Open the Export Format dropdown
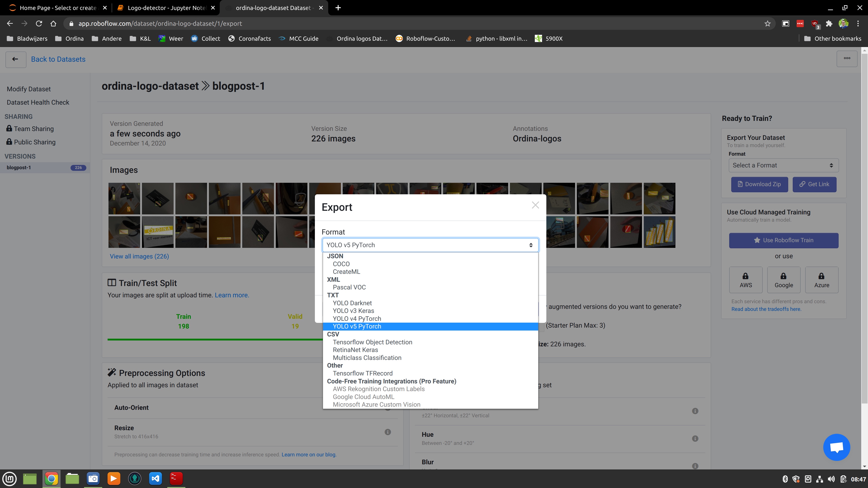The width and height of the screenshot is (868, 488). 430,245
